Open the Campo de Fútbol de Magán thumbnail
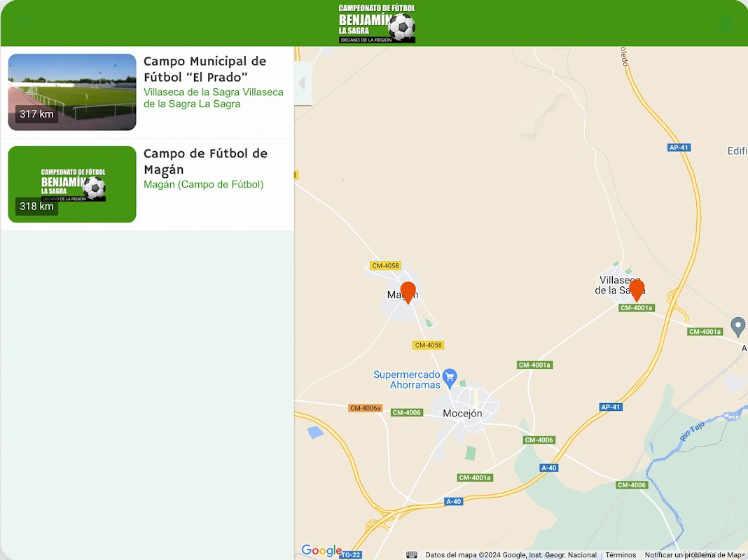 click(x=72, y=184)
